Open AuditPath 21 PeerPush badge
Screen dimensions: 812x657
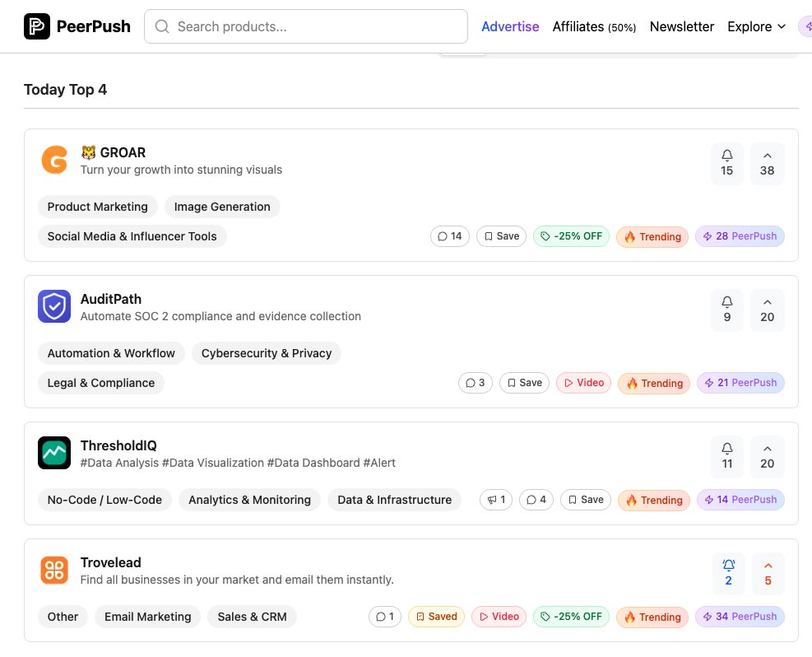coord(740,383)
